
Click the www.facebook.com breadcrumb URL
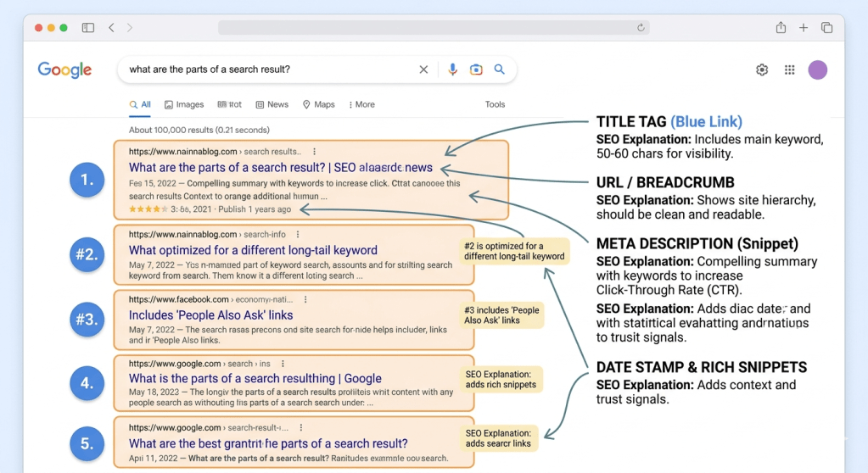coord(211,299)
